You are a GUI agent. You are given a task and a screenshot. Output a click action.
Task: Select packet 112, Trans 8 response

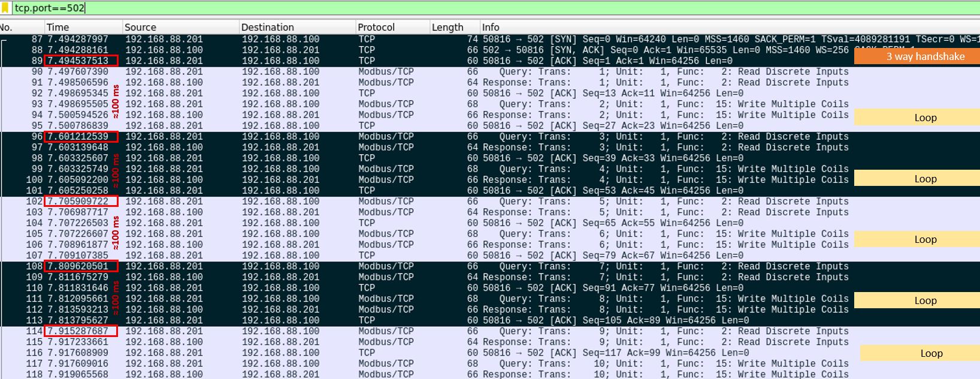click(x=490, y=309)
